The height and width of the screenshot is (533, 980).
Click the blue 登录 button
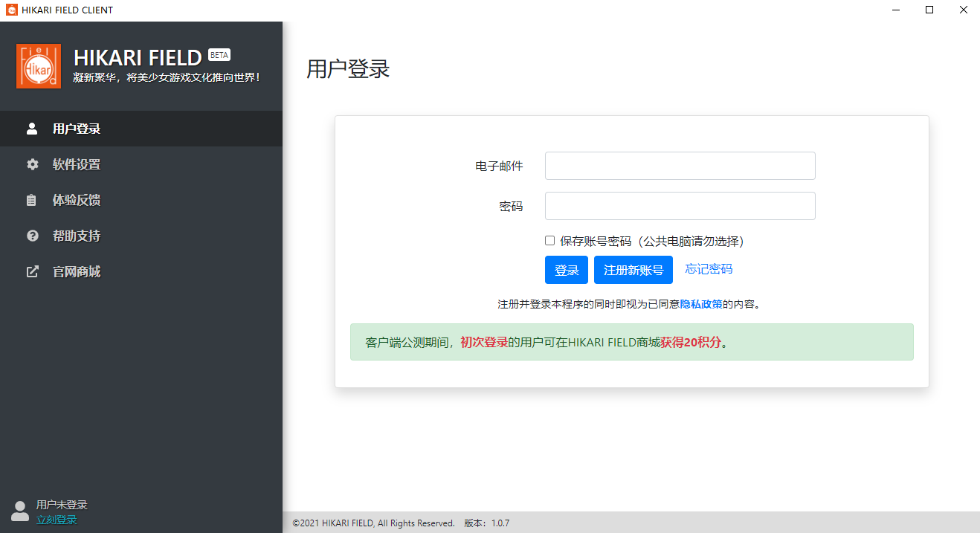567,270
